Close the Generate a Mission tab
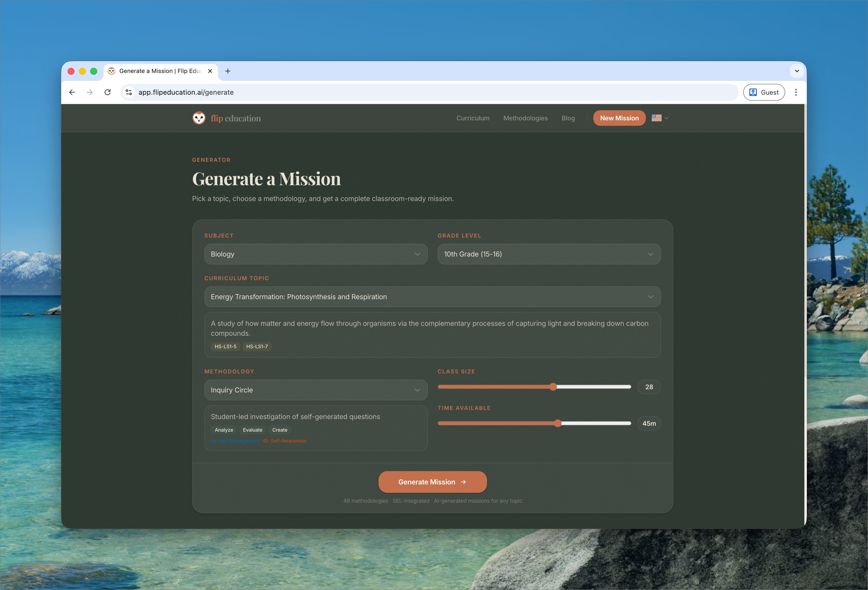Viewport: 868px width, 590px height. tap(210, 71)
